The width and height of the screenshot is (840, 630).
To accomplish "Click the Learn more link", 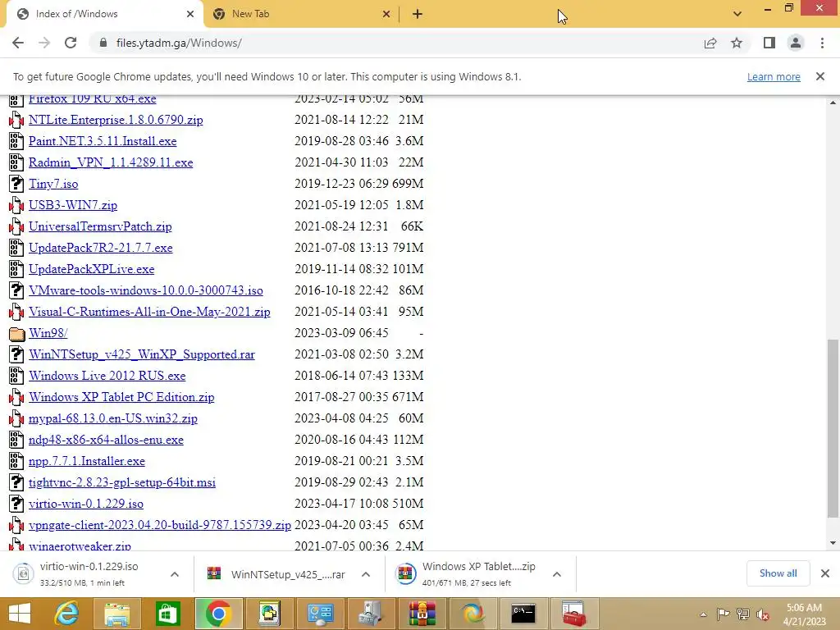I will click(774, 76).
